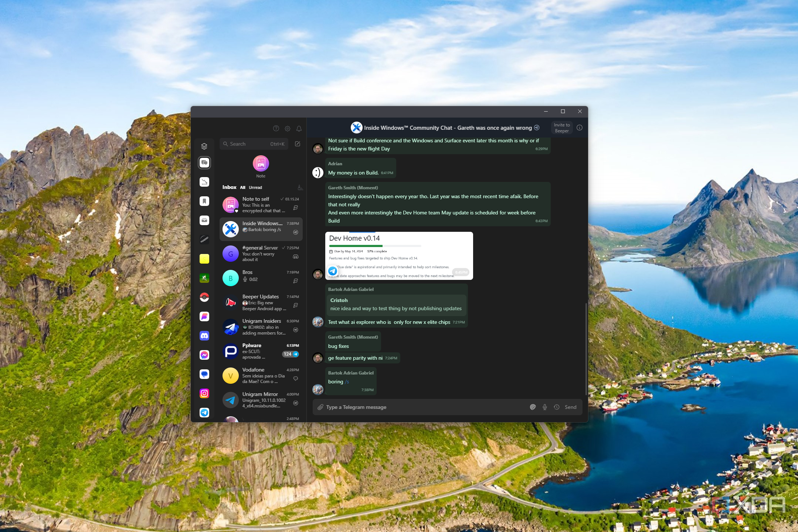Open the Pplware chat with 124 unread

(x=261, y=351)
